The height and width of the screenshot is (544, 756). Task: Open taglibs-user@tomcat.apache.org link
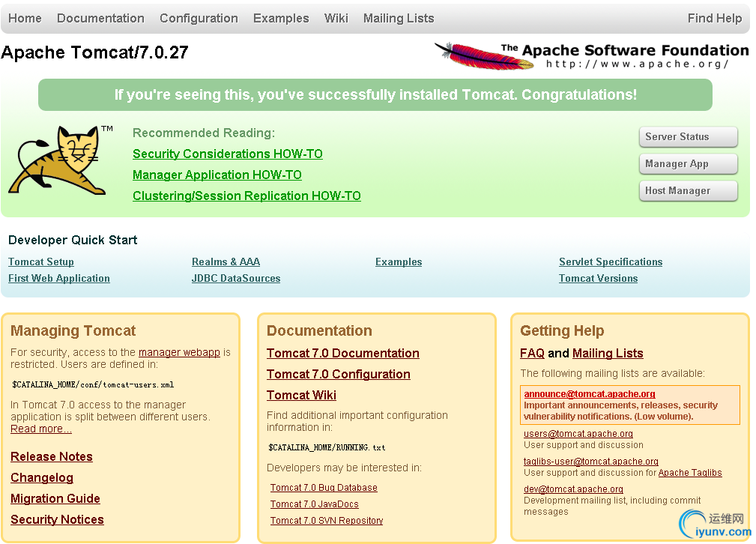tap(591, 462)
